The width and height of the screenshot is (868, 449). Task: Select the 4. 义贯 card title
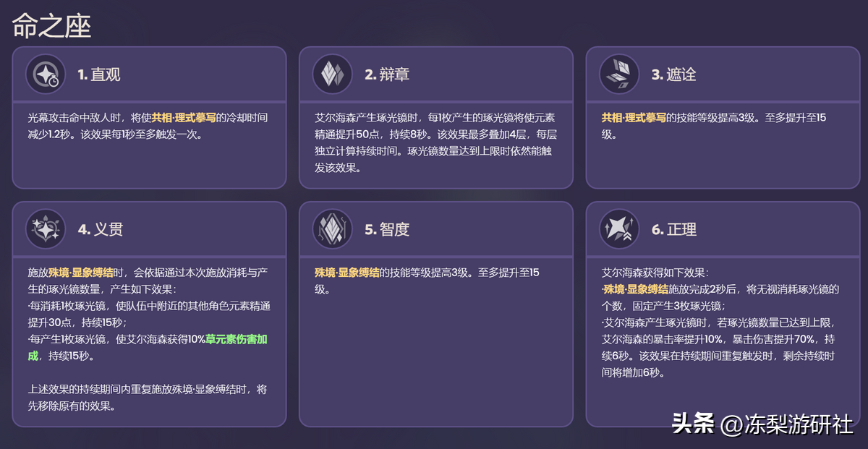click(x=100, y=230)
